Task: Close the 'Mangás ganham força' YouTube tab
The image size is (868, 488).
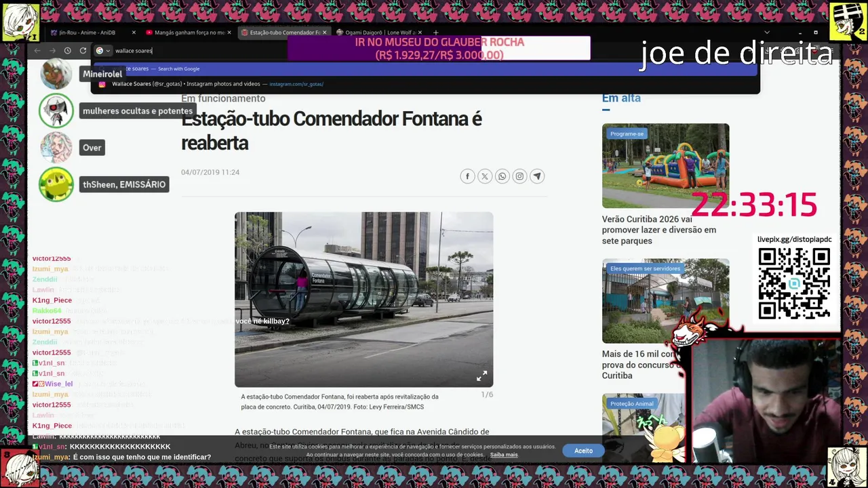Action: [x=229, y=33]
